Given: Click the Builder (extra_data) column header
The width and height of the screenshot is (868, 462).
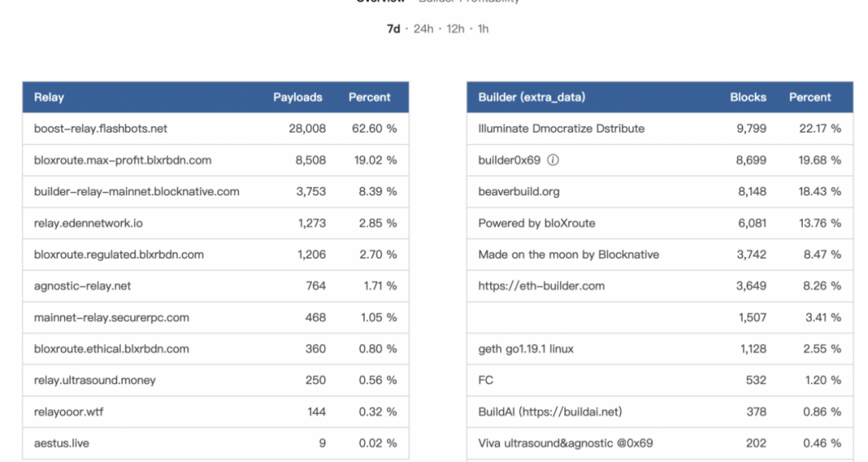Looking at the screenshot, I should click(x=531, y=97).
